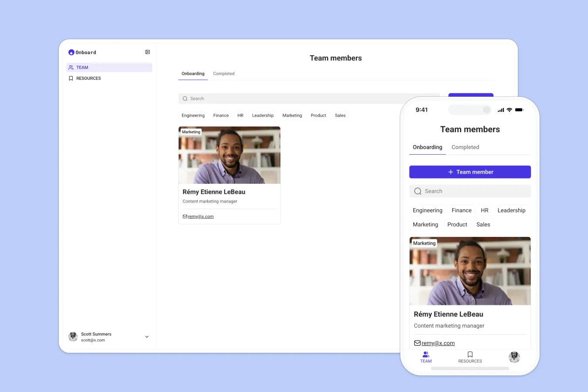588x392 pixels.
Task: Click mail icon on mobile card
Action: 417,343
